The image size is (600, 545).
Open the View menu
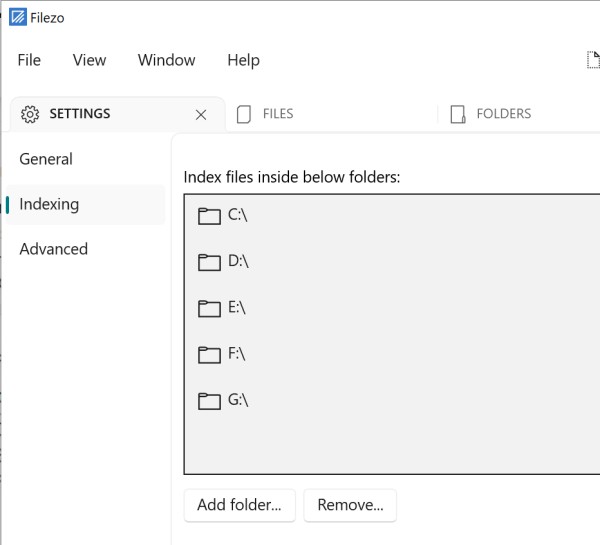[89, 60]
